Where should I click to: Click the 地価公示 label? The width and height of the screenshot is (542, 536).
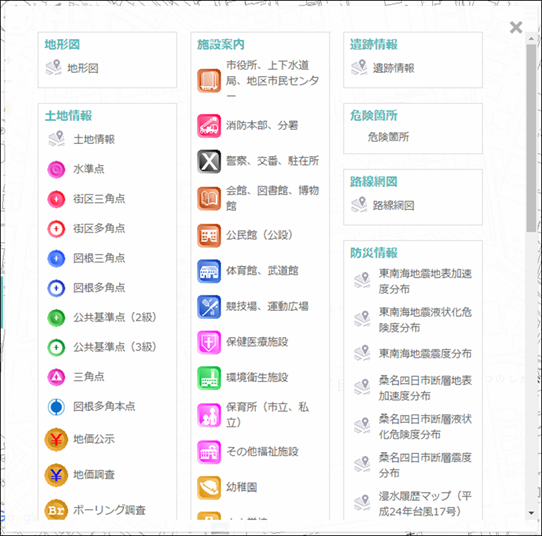(x=94, y=439)
